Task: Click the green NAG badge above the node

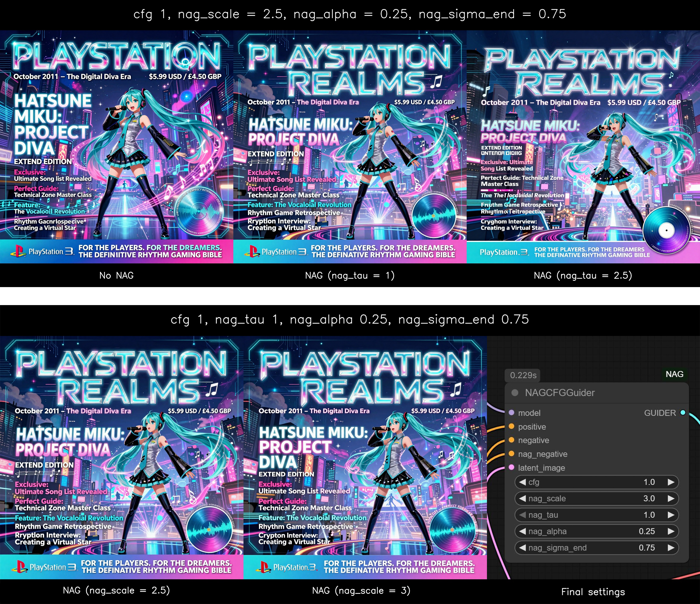Action: [674, 374]
